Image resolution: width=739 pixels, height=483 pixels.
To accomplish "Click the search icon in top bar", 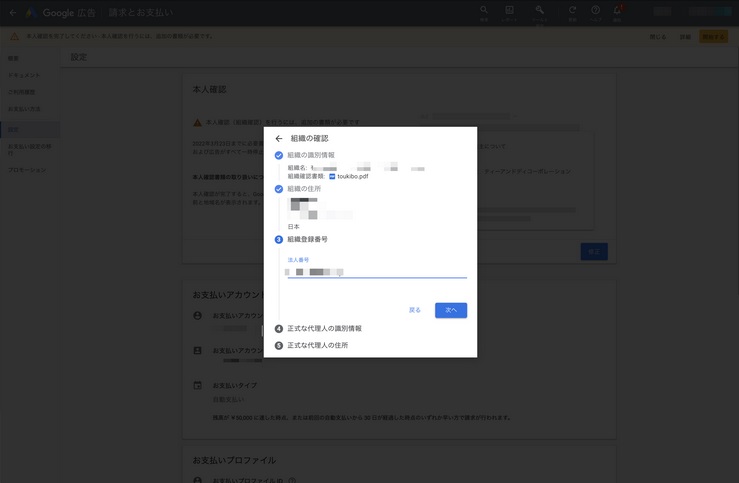I will click(484, 11).
